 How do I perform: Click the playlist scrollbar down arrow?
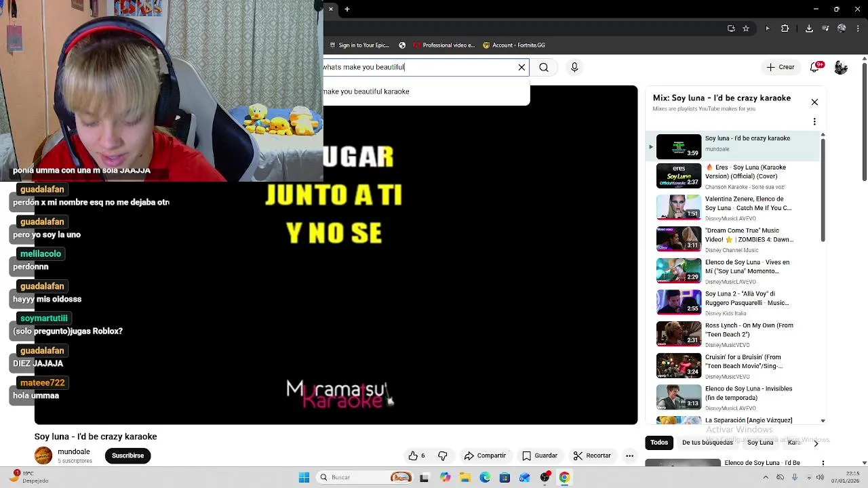click(823, 421)
